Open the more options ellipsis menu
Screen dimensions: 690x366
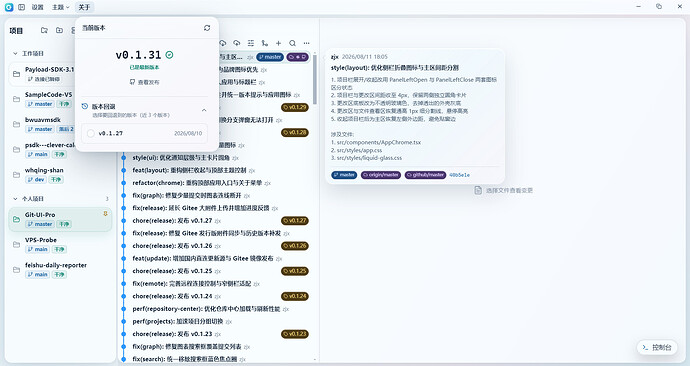point(306,43)
